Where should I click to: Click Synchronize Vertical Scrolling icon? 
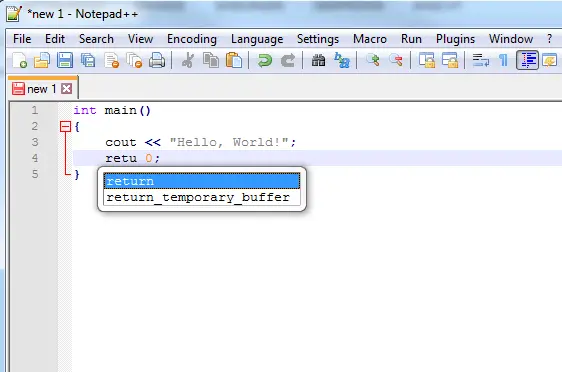click(x=427, y=60)
